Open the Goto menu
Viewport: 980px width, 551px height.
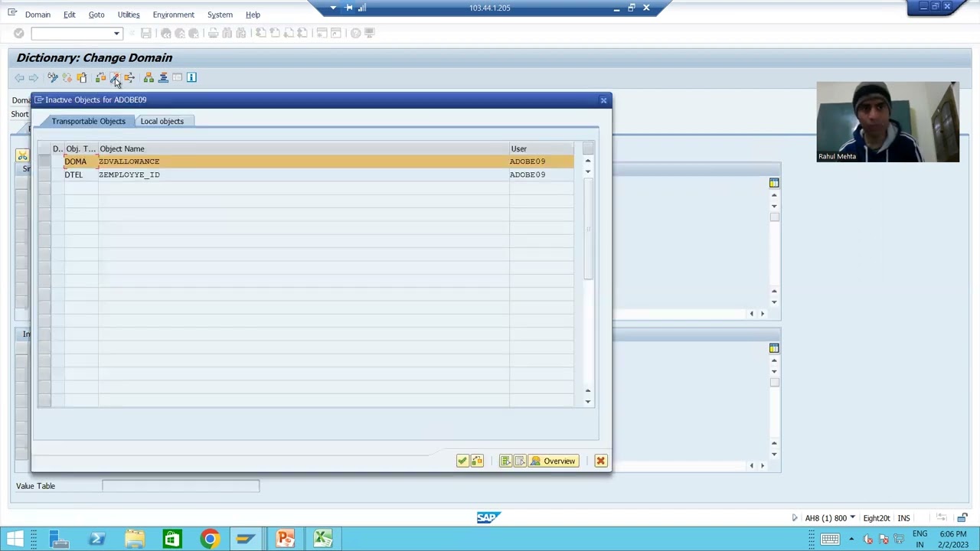tap(96, 15)
